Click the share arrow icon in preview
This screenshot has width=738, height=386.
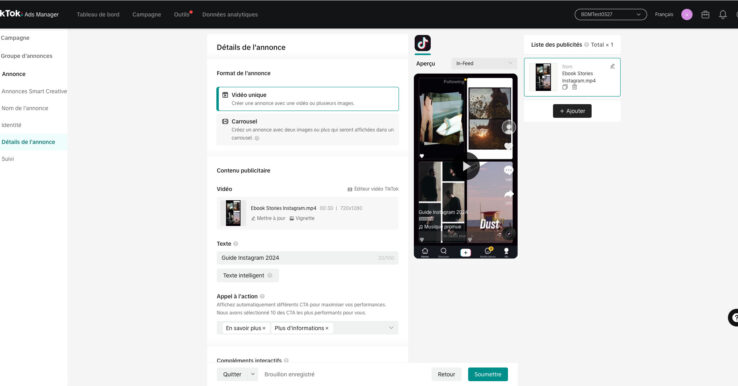tap(508, 194)
